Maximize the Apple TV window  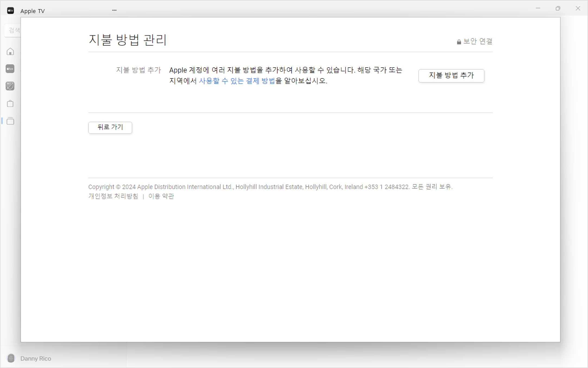click(x=558, y=8)
